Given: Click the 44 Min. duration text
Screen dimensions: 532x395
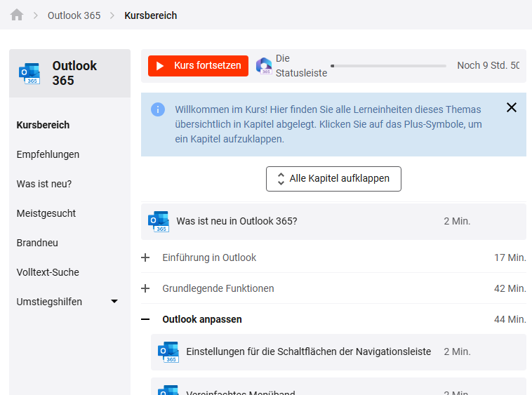Looking at the screenshot, I should pyautogui.click(x=510, y=319).
